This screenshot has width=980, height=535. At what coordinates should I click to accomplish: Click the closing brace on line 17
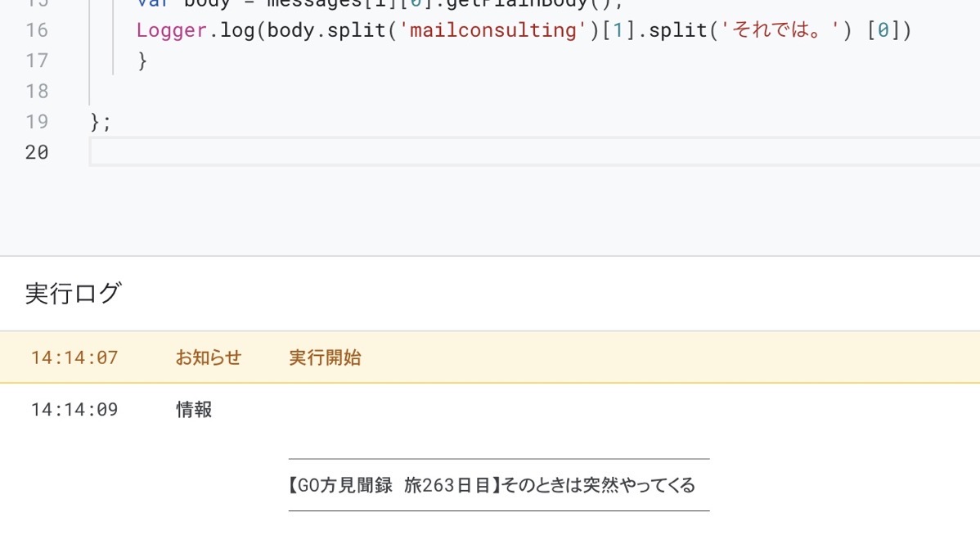tap(142, 61)
